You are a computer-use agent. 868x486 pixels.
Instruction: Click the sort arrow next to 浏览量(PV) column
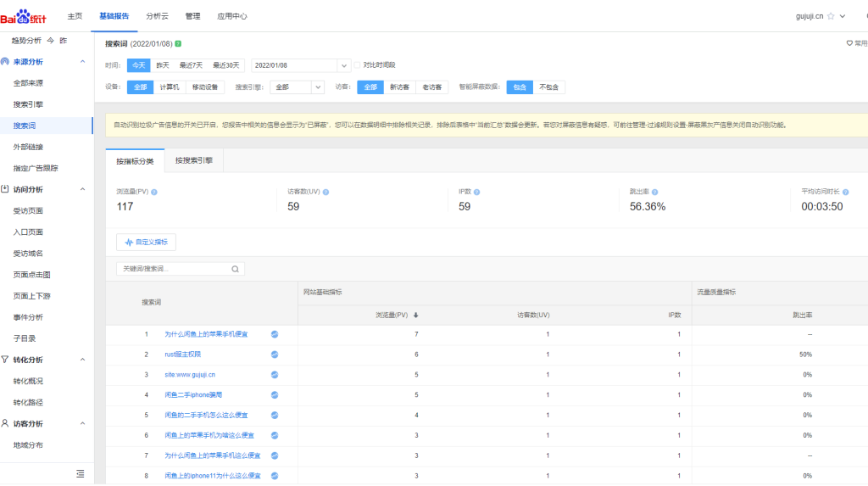(x=415, y=315)
